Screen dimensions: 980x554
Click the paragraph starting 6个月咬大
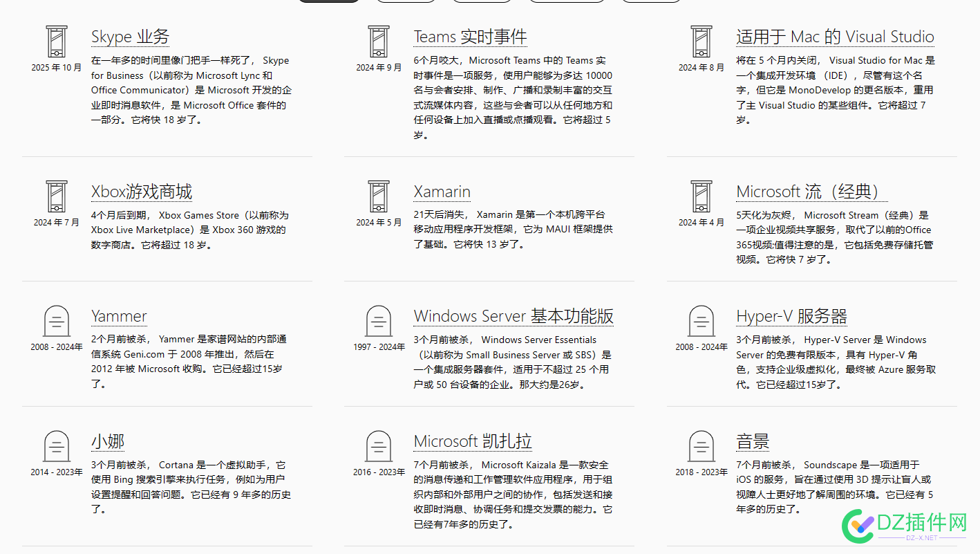click(x=513, y=98)
